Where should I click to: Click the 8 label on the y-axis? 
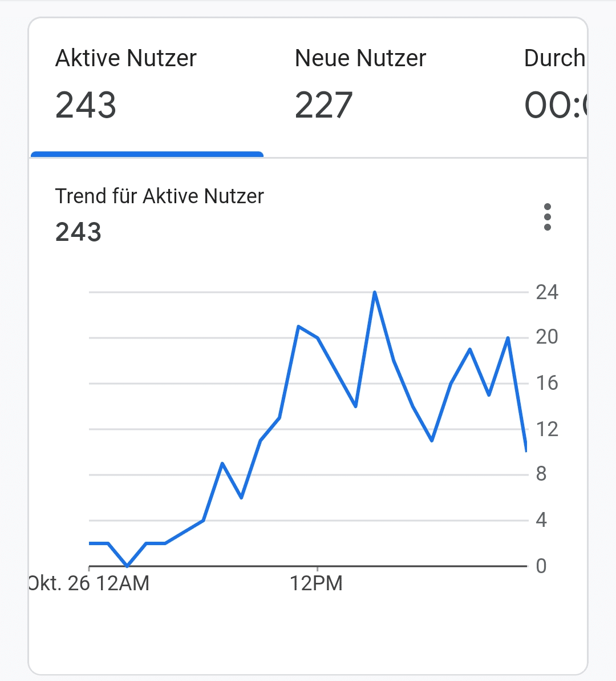(x=541, y=474)
